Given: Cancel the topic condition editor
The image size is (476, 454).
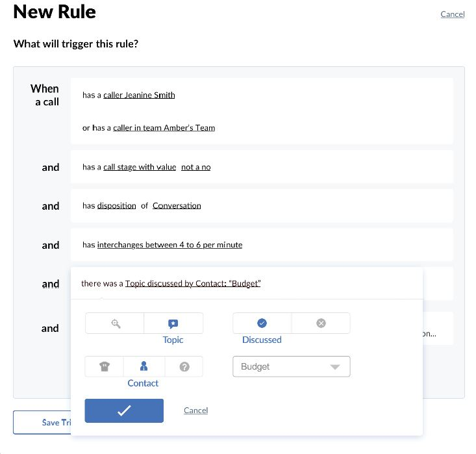Looking at the screenshot, I should tap(195, 410).
